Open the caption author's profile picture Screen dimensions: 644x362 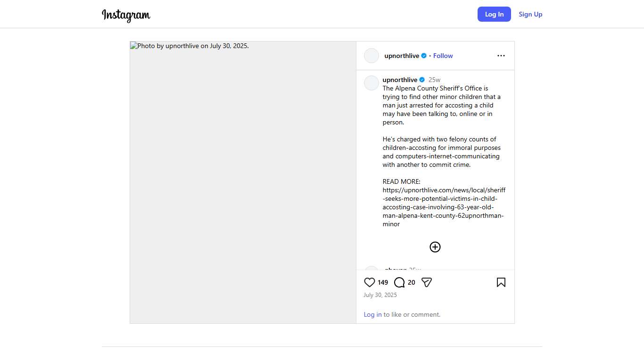pyautogui.click(x=372, y=83)
